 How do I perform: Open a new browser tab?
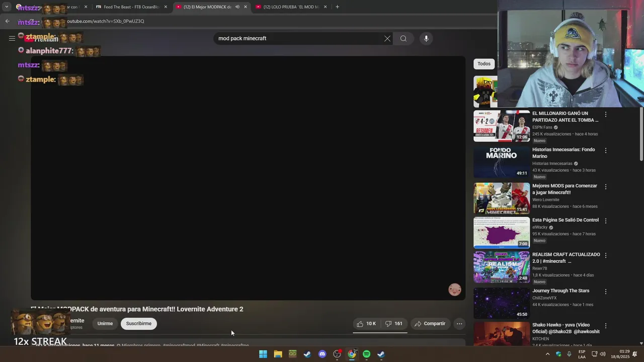(x=337, y=7)
